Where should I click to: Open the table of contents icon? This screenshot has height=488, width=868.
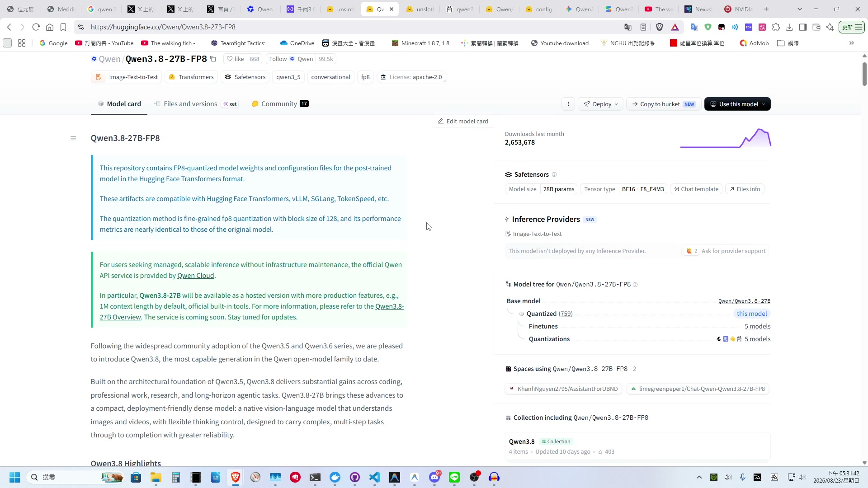(73, 138)
